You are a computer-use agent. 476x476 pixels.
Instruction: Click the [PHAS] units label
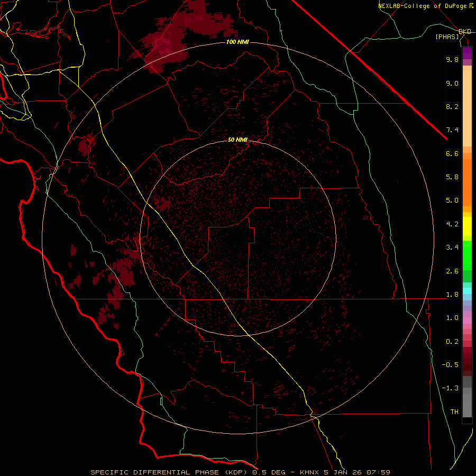pos(447,36)
